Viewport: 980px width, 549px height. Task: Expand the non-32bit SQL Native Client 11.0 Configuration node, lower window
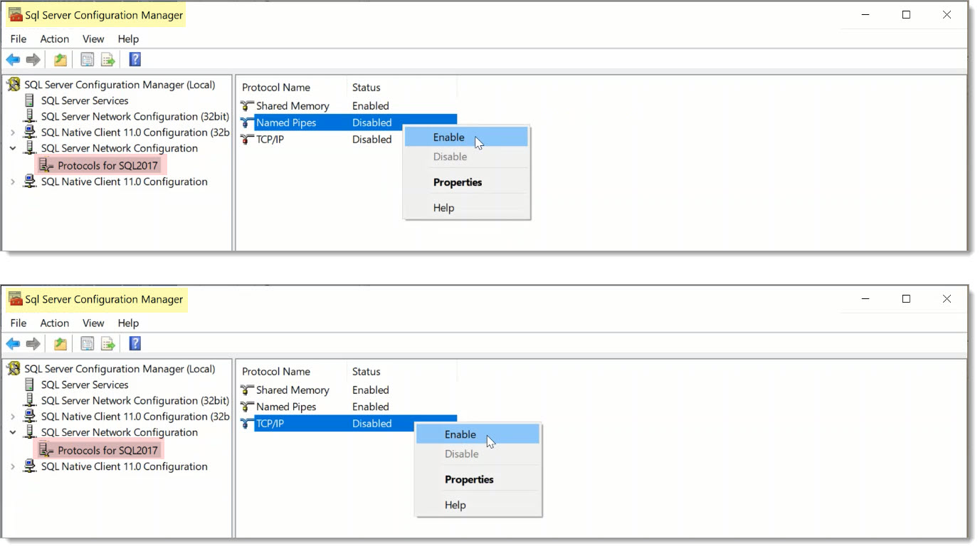click(x=13, y=466)
